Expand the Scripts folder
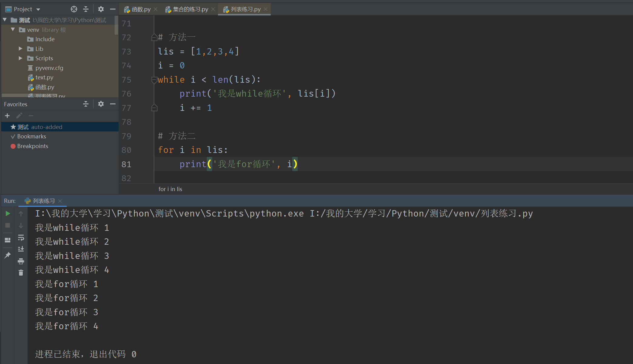 (20, 58)
